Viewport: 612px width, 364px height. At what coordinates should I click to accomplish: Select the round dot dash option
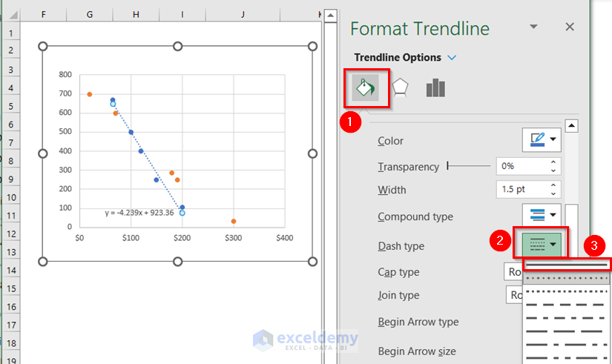567,278
